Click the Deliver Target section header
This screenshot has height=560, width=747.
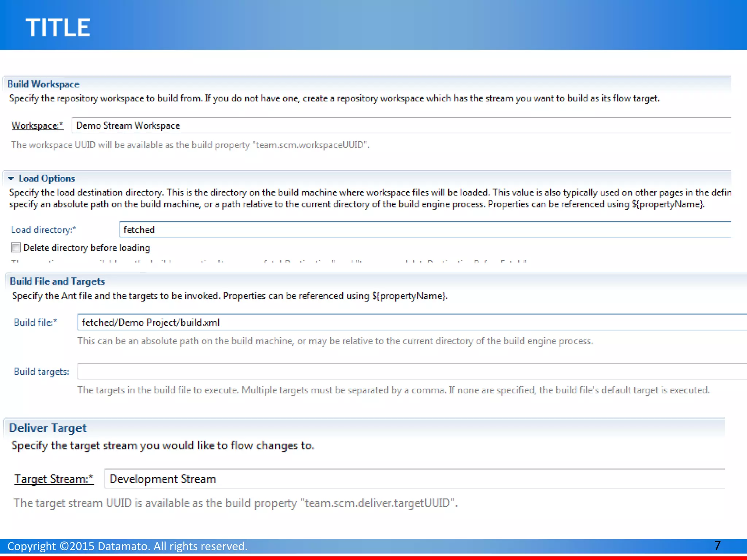pos(48,428)
